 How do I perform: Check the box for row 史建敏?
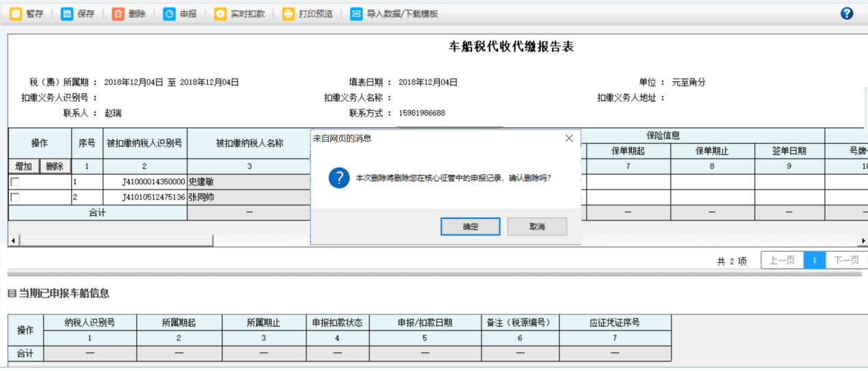coord(14,182)
